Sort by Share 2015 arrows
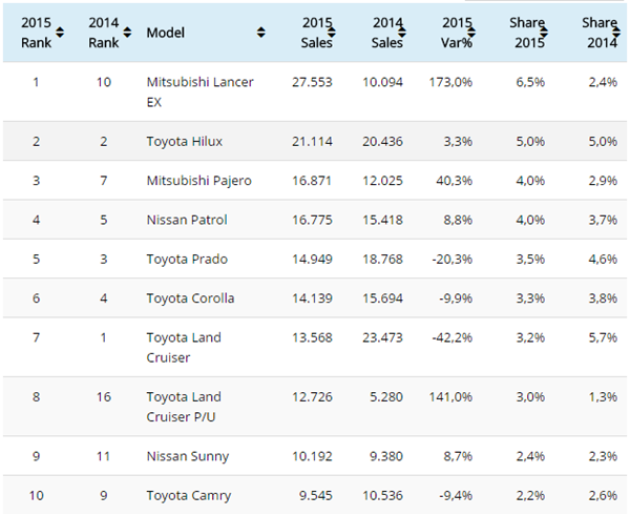The width and height of the screenshot is (630, 515). tap(544, 32)
